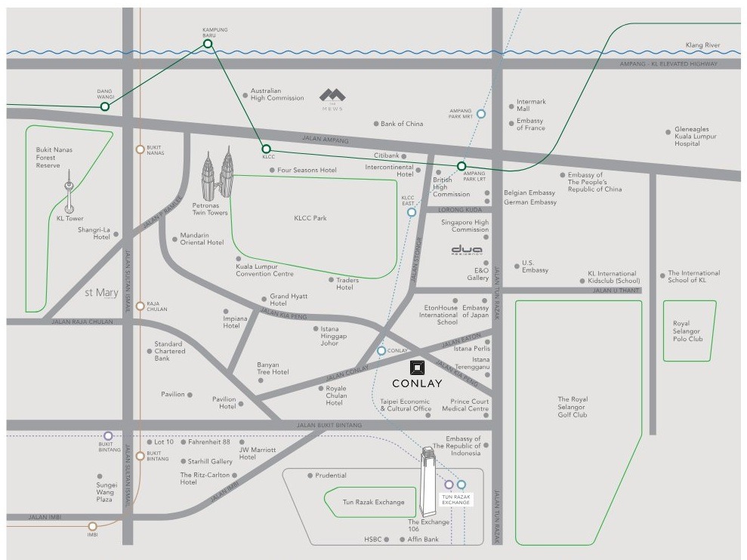The image size is (747, 560).
Task: Click the Taipei Economic & Cultural Office label
Action: pyautogui.click(x=406, y=405)
